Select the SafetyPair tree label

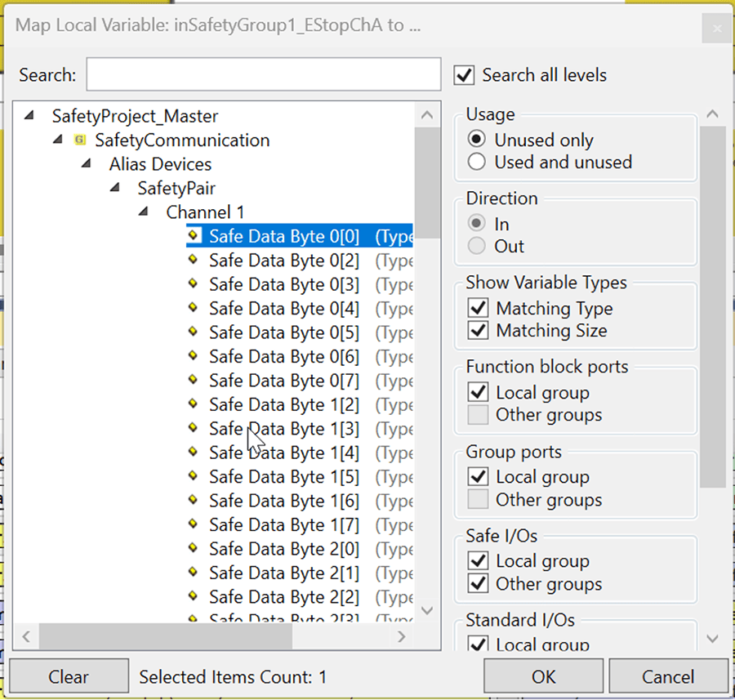click(176, 188)
